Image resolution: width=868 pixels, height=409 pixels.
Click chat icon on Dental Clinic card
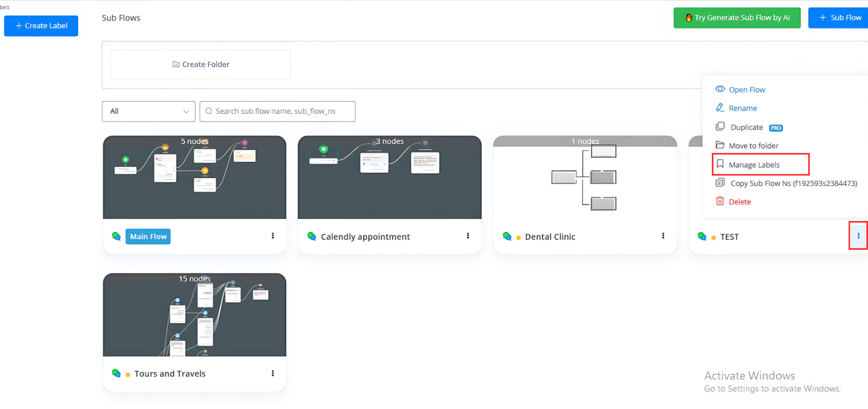click(507, 237)
